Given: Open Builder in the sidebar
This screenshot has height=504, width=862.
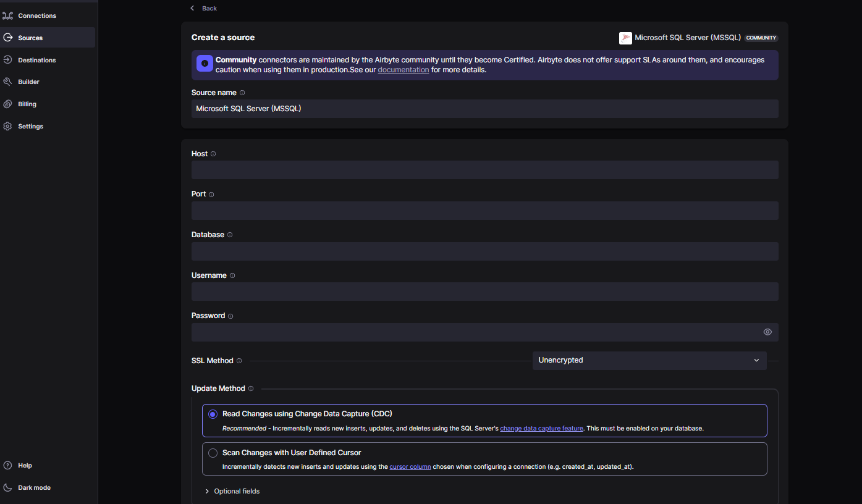Looking at the screenshot, I should 28,82.
